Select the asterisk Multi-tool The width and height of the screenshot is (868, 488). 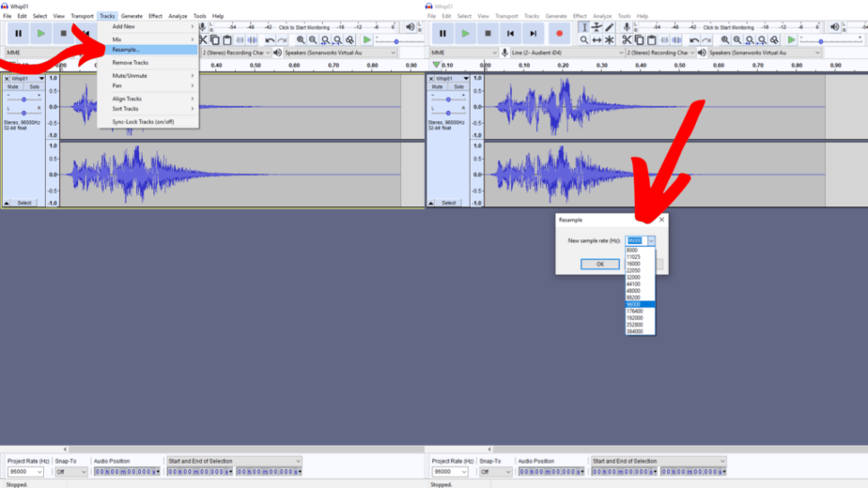click(x=609, y=39)
